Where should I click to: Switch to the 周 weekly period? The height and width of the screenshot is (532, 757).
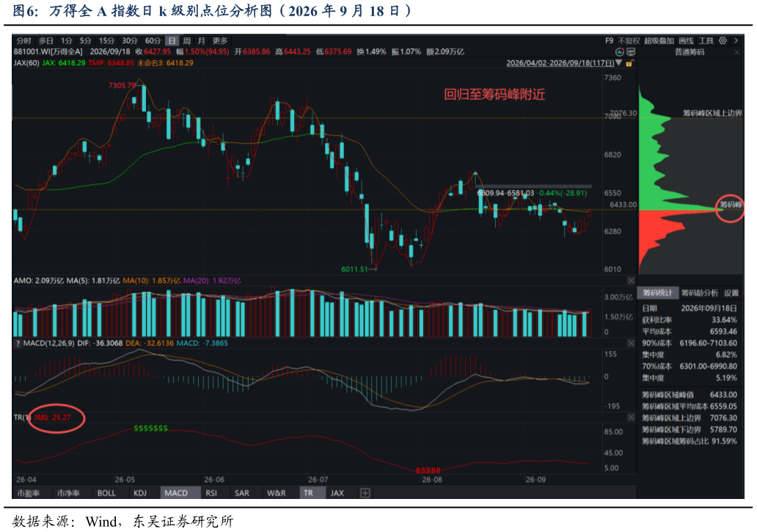pos(187,40)
